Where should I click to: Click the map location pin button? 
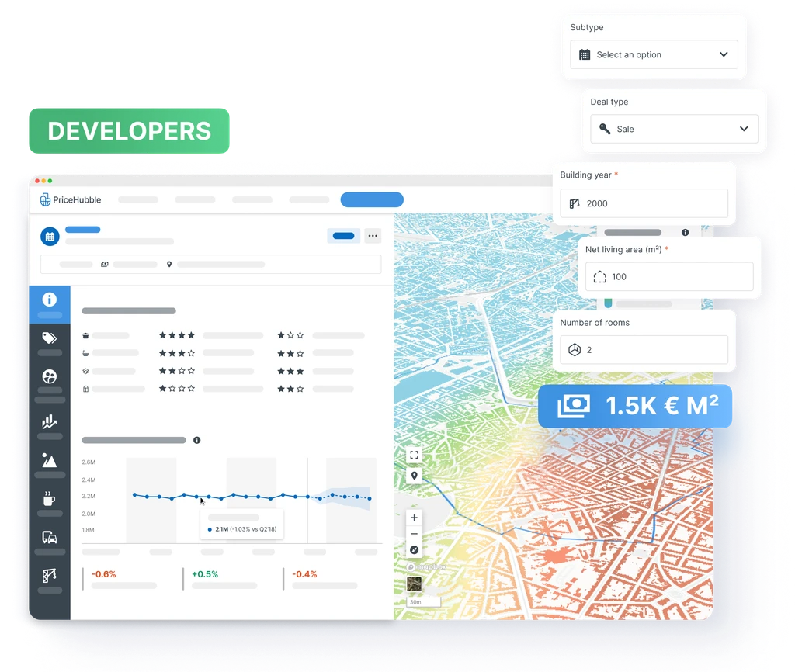click(415, 476)
